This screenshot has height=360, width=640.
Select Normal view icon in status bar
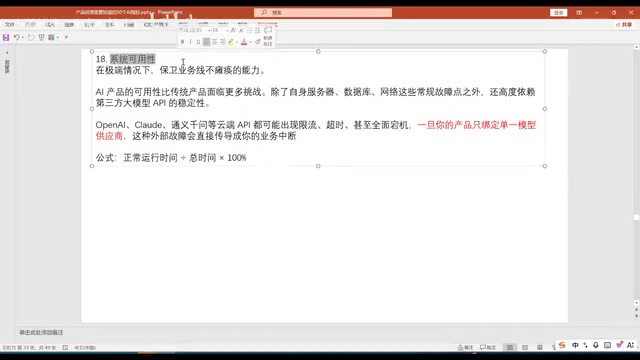(510, 347)
